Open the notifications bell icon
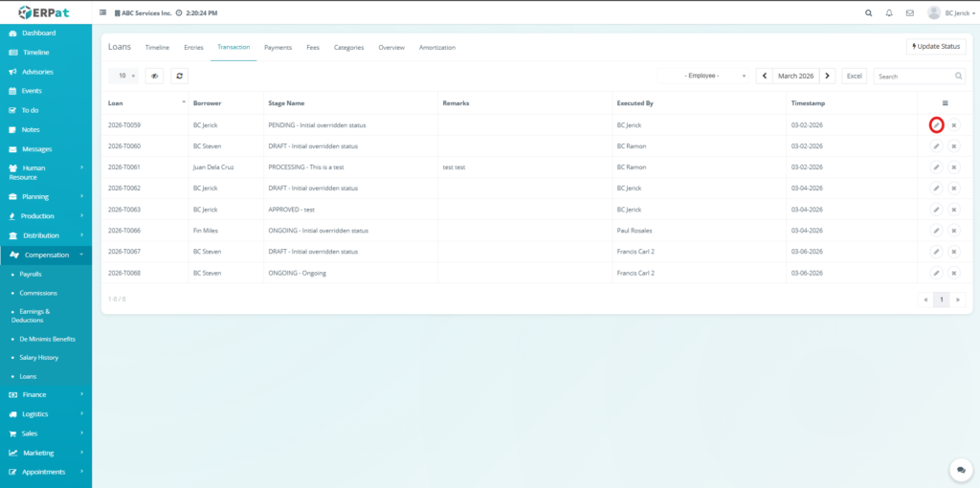The width and height of the screenshot is (980, 488). (x=889, y=13)
